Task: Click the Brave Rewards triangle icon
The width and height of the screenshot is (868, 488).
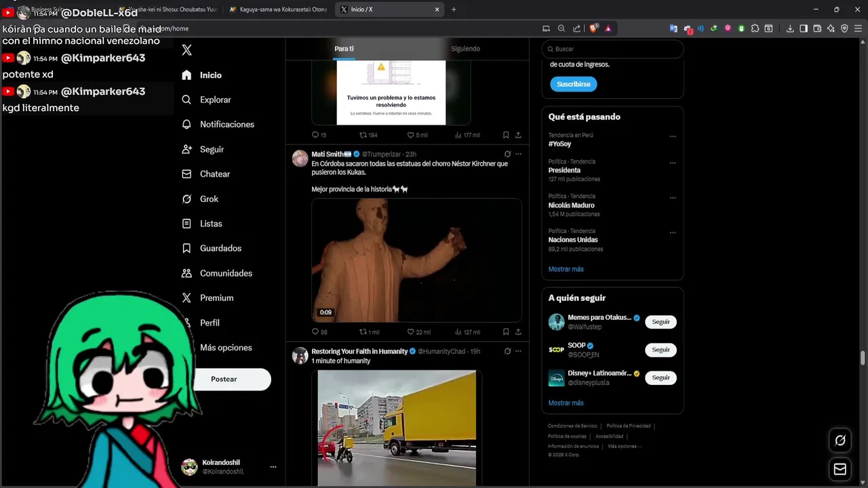Action: 608,28
